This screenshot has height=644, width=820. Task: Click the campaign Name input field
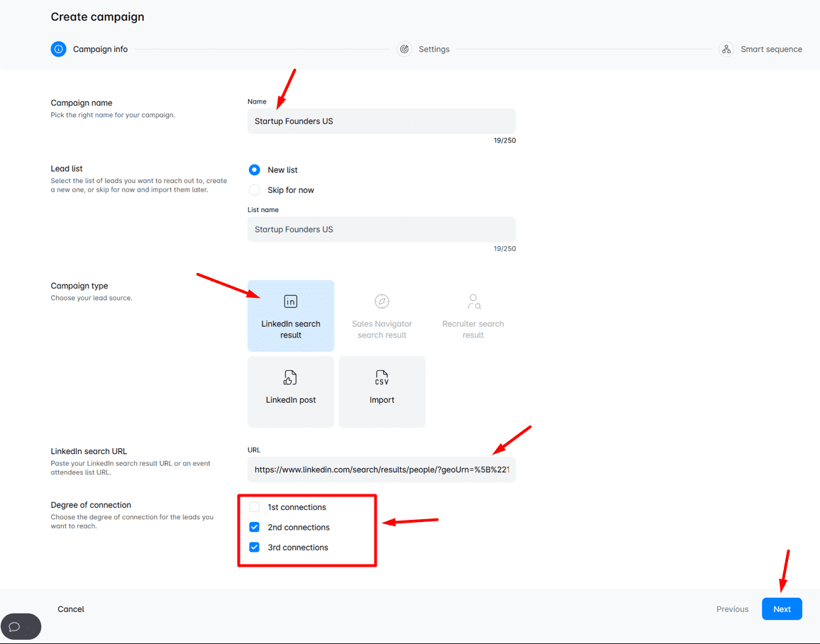[382, 121]
